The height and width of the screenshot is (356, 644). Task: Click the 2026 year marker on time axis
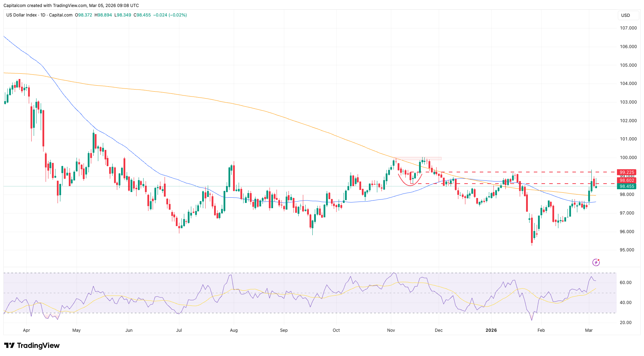(x=491, y=330)
